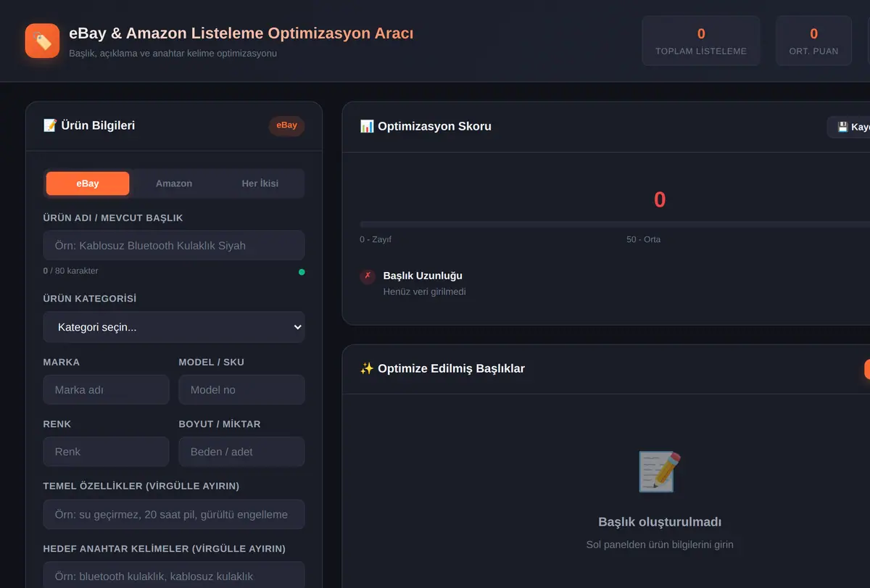Click the red X icon beside Başlık Uzunluğu
Viewport: 870px width, 588px height.
point(368,276)
